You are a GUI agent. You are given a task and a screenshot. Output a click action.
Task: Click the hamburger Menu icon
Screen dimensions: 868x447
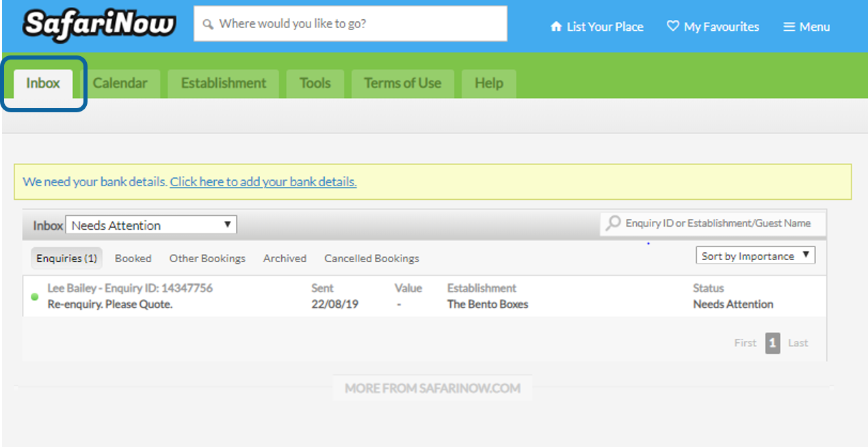coord(789,27)
